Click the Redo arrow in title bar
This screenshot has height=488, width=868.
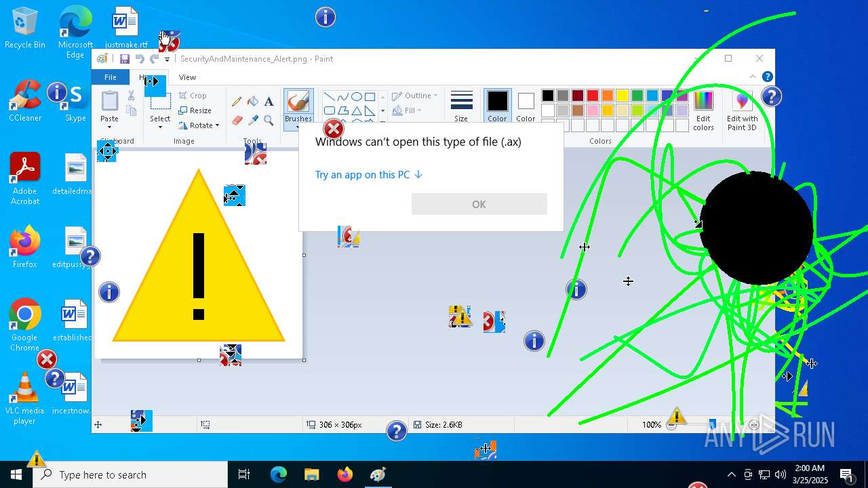[x=155, y=59]
